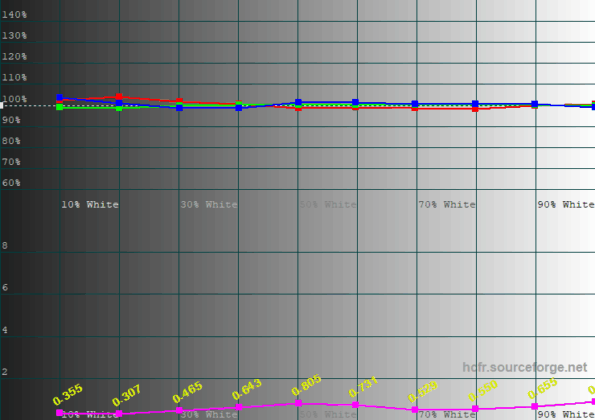
Task: Click the red marker at 80% in RGB chart
Action: [x=475, y=109]
